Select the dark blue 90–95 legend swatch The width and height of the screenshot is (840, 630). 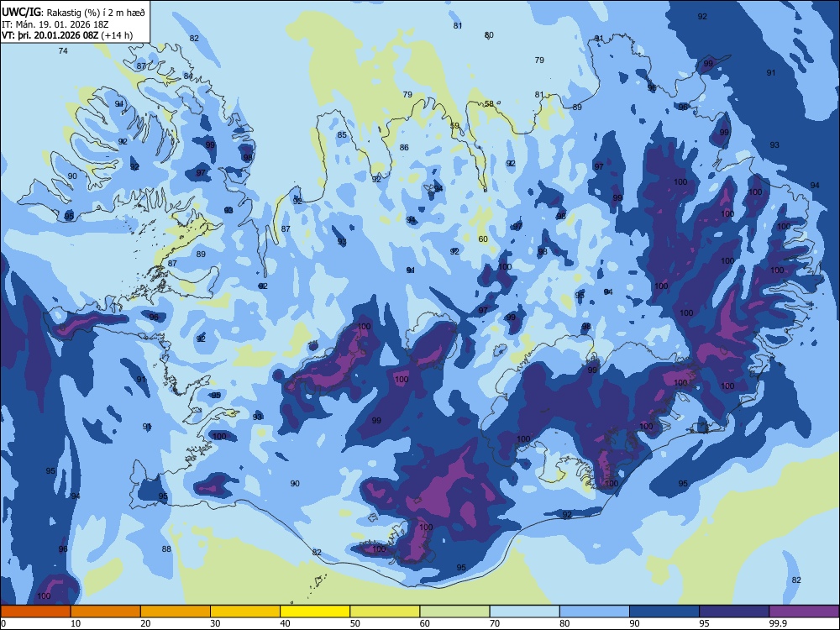(x=664, y=612)
